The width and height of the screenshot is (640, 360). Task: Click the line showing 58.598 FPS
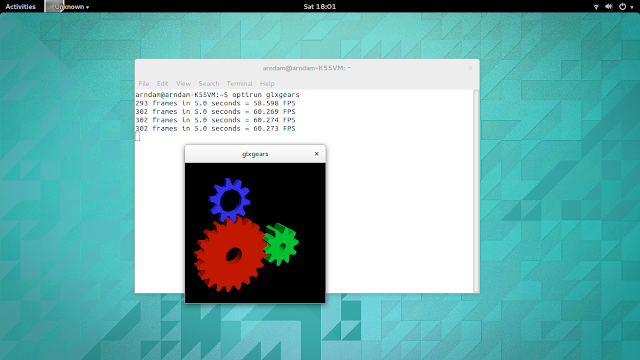click(x=216, y=103)
